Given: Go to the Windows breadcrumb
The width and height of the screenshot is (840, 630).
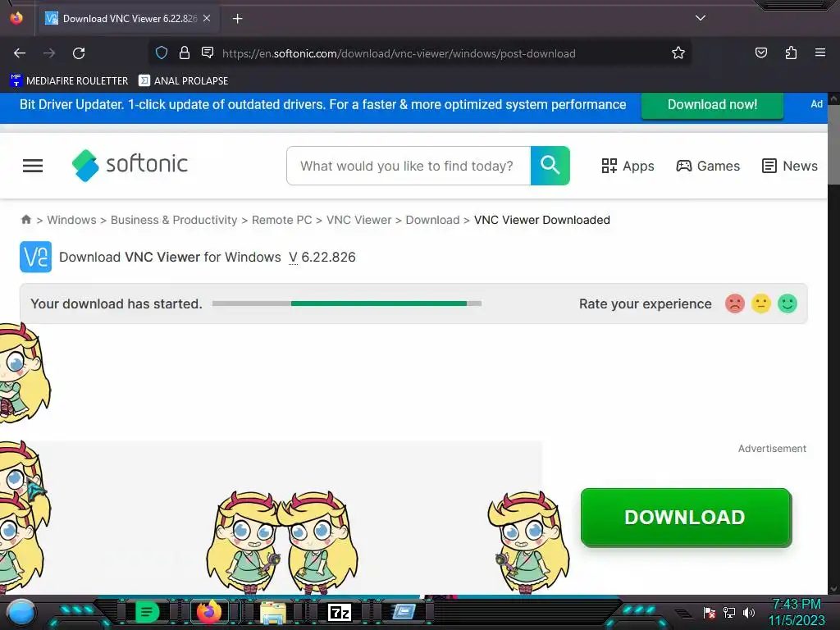Looking at the screenshot, I should click(72, 220).
